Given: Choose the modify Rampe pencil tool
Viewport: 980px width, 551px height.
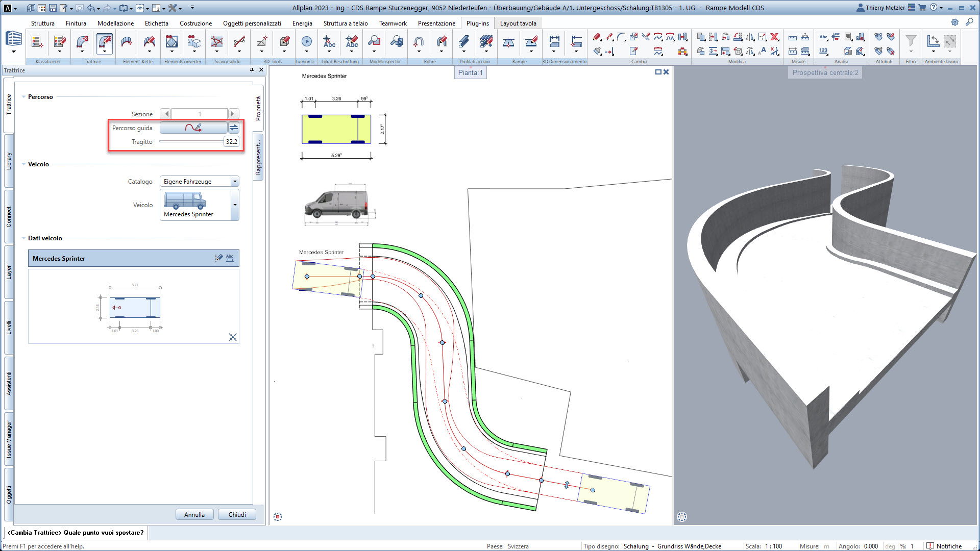Looking at the screenshot, I should tap(531, 41).
